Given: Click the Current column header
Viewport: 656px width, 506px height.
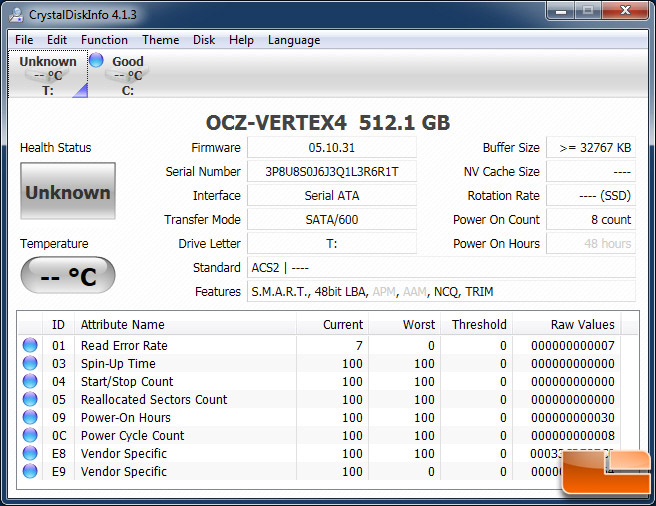Looking at the screenshot, I should (332, 324).
